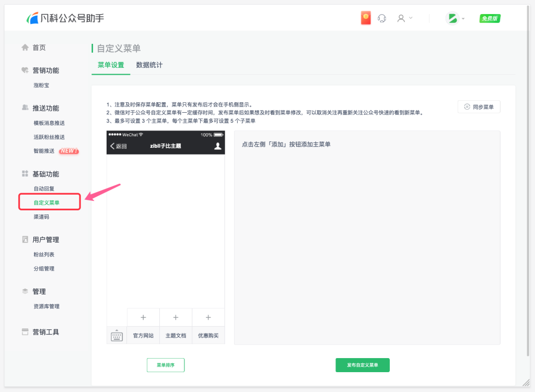Click the 营销功能 section icon
Viewport: 535px width, 392px height.
coord(25,70)
